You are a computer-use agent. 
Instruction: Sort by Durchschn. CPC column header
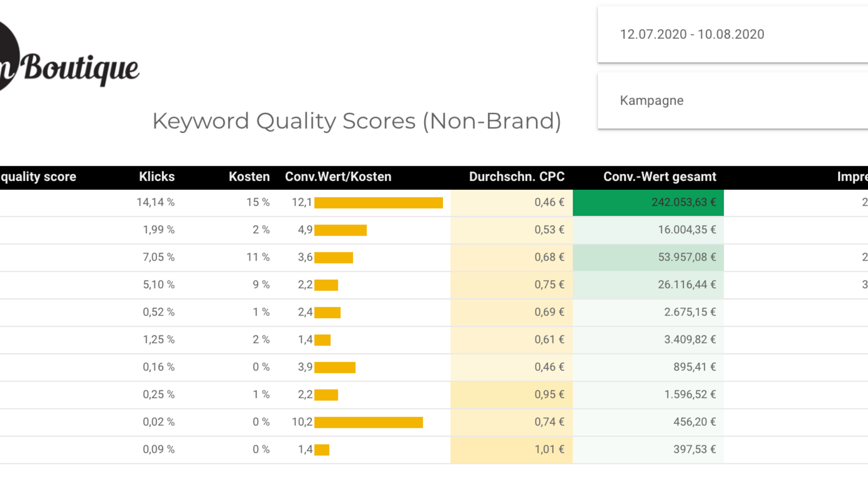[517, 177]
